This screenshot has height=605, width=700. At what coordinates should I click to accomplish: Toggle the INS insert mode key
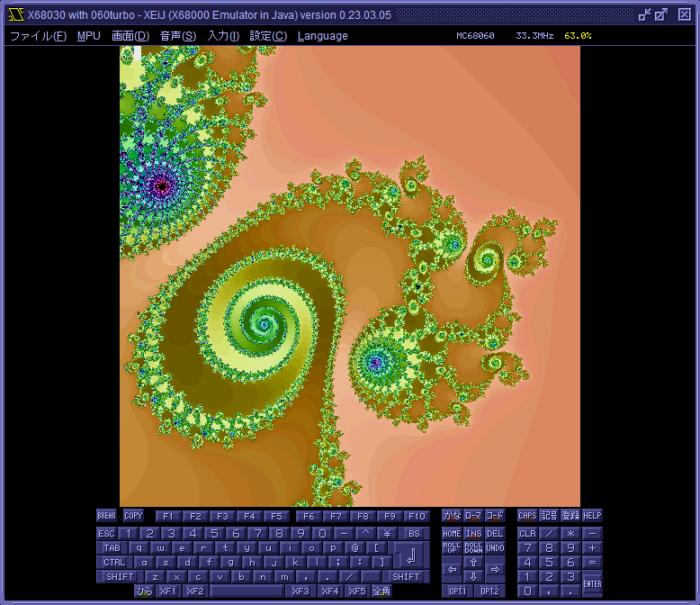coord(473,533)
